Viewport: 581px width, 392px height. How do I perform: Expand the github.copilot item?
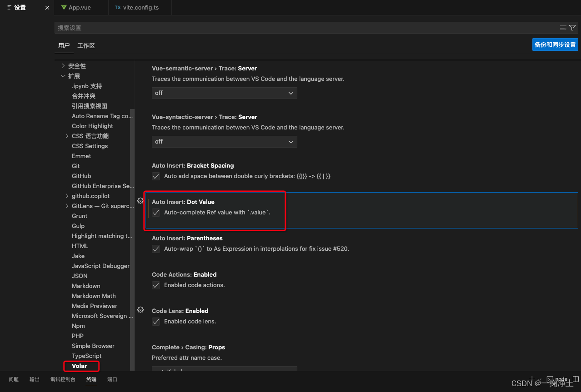click(67, 196)
